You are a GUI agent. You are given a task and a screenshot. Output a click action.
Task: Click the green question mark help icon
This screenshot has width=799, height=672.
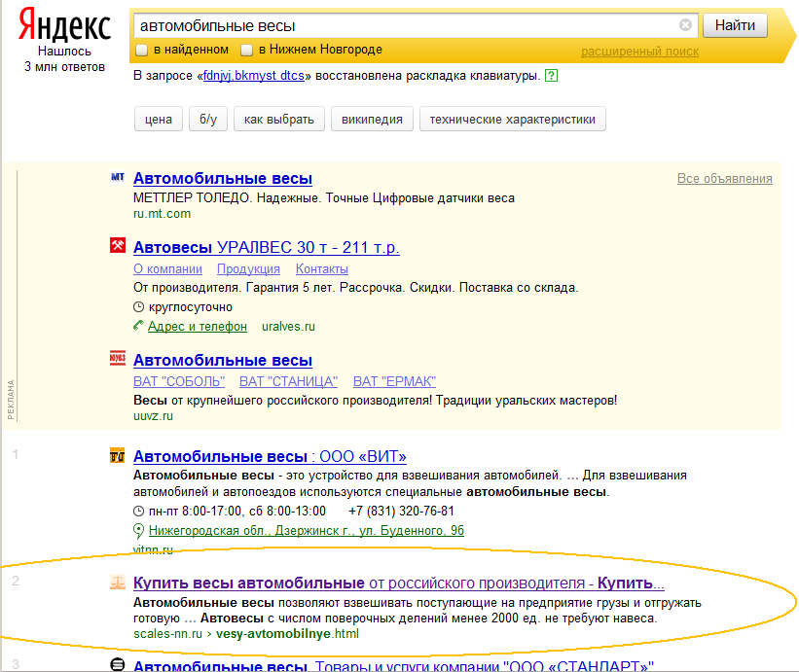[x=552, y=76]
